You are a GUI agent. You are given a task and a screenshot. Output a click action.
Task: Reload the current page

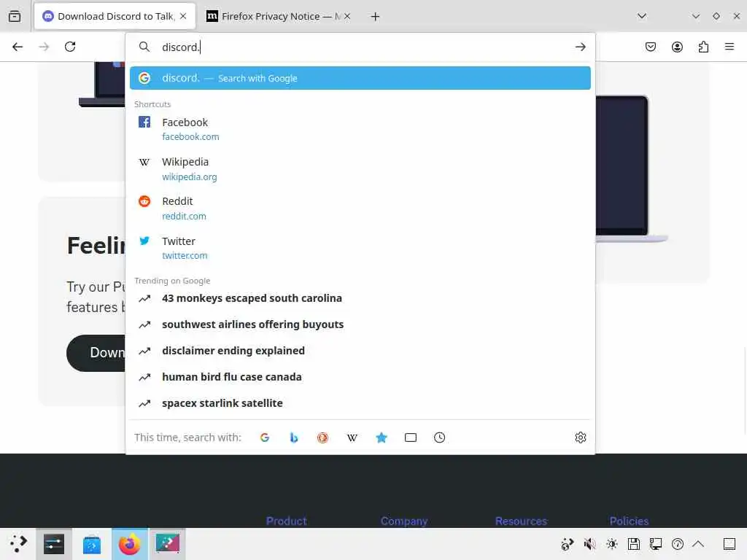70,47
